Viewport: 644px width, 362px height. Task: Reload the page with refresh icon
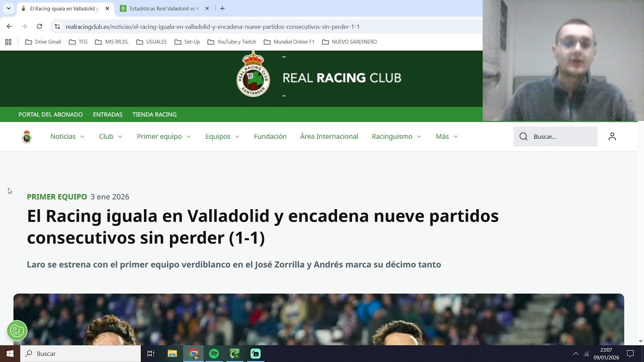(39, 26)
